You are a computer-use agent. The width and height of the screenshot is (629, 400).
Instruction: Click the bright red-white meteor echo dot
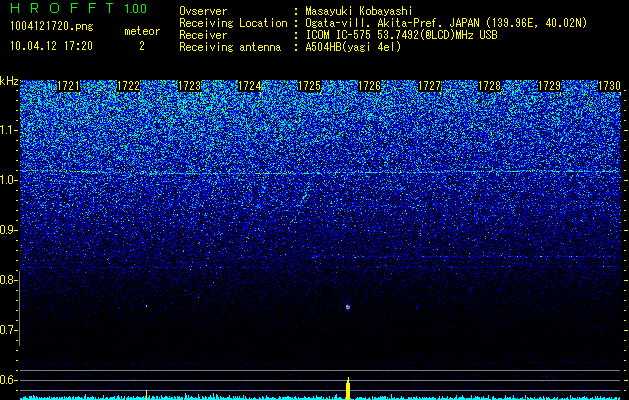point(348,307)
